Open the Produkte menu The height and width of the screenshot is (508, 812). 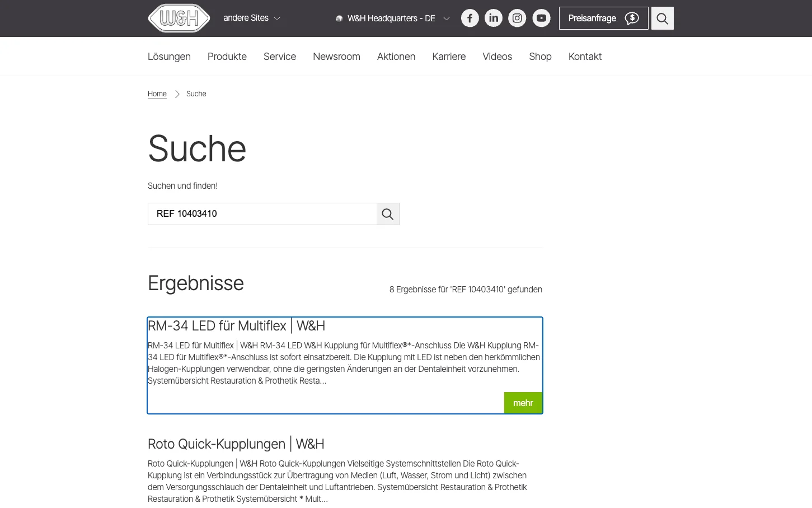[x=227, y=57]
